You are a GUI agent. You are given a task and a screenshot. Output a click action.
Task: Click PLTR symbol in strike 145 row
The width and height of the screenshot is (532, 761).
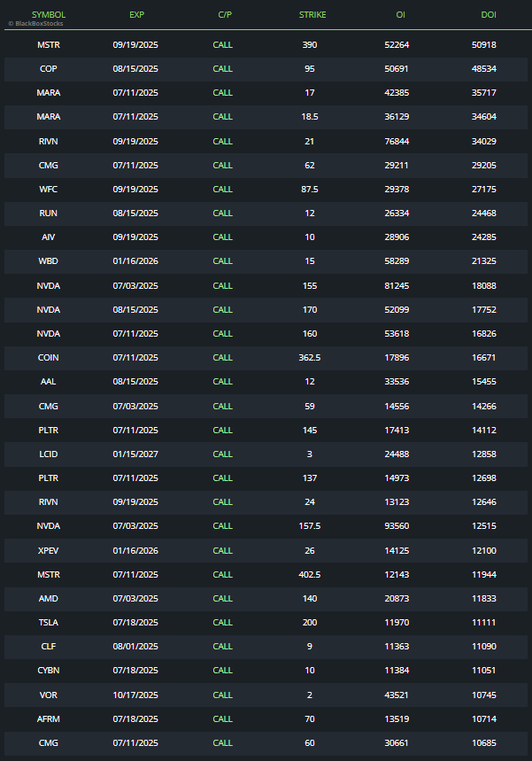pos(49,430)
